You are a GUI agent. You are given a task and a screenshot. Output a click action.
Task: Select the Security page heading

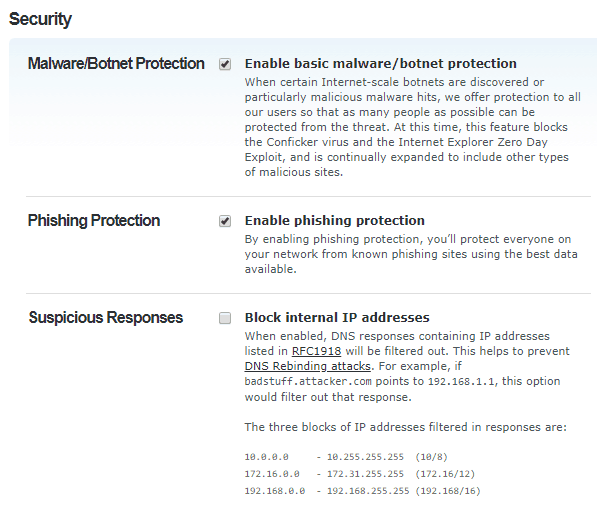click(x=40, y=19)
